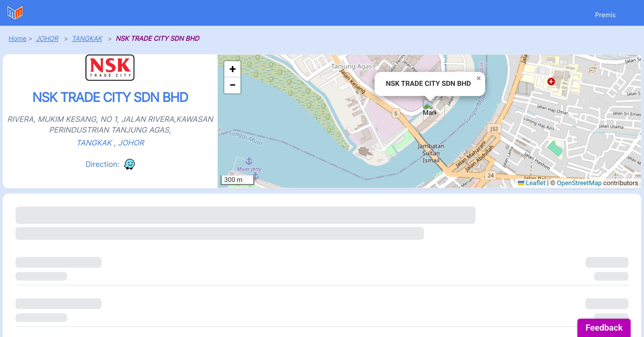Image resolution: width=644 pixels, height=337 pixels.
Task: Open the JOHOR breadcrumb link
Action: [x=47, y=39]
